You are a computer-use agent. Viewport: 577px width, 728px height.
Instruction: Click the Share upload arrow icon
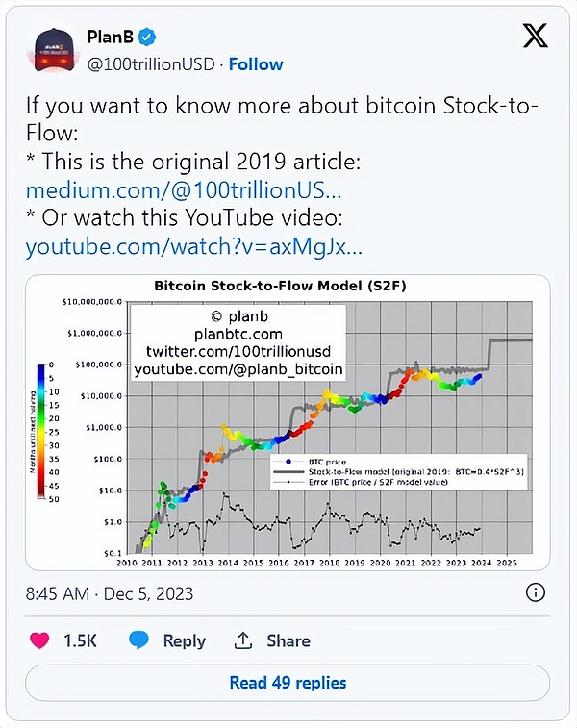coord(243,640)
